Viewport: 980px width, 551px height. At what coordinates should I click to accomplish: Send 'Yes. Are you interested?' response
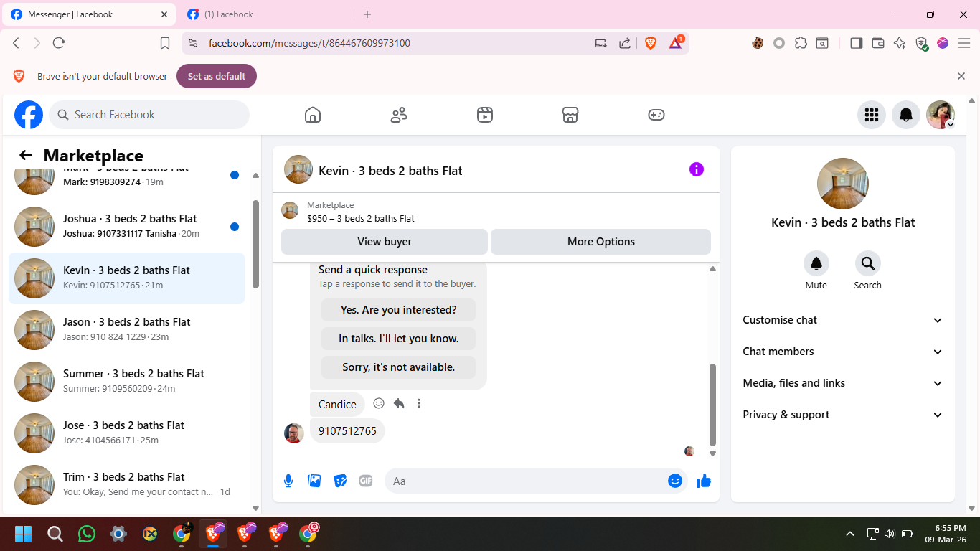pyautogui.click(x=398, y=310)
